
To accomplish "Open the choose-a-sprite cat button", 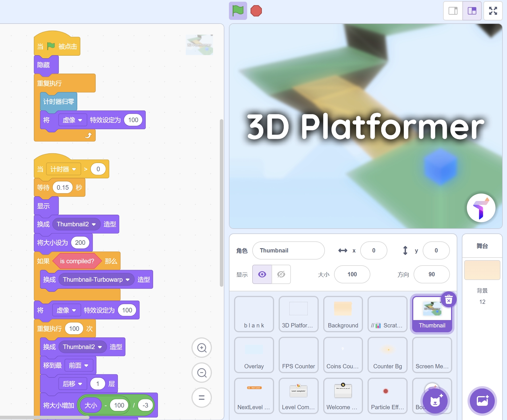I will pyautogui.click(x=435, y=401).
